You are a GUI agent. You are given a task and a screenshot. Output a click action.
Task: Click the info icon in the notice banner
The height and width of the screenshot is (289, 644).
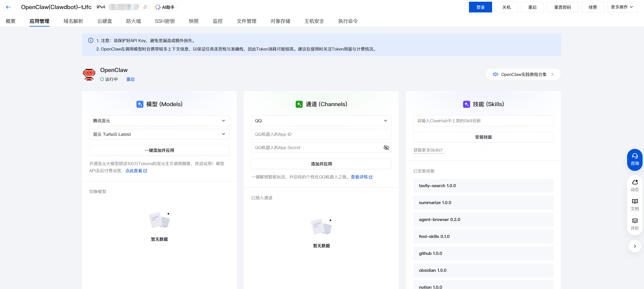(x=90, y=40)
